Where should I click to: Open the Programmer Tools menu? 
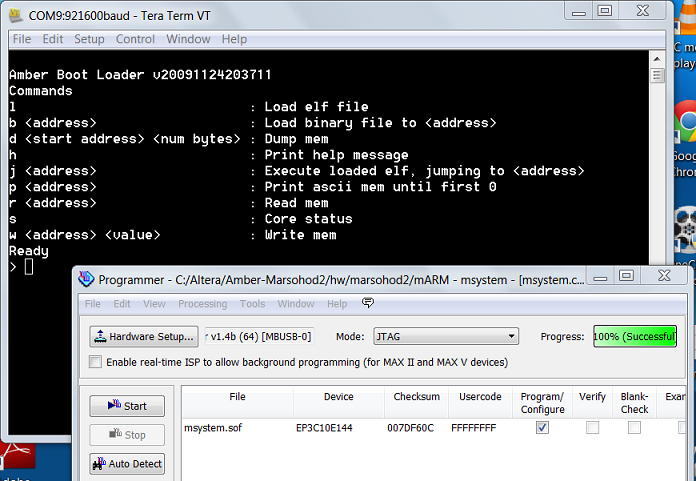point(252,304)
